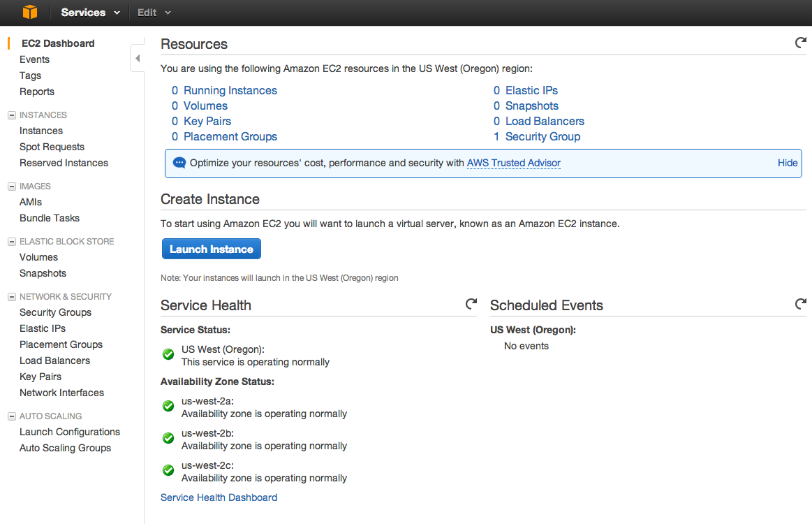Screen dimensions: 812x524
Task: Open Placement Groups in the sidebar
Action: pyautogui.click(x=61, y=344)
